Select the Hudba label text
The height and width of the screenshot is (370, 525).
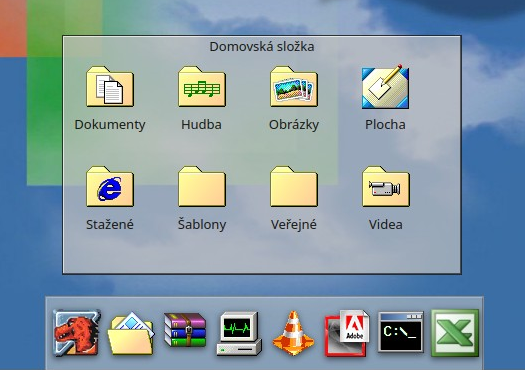(x=202, y=125)
